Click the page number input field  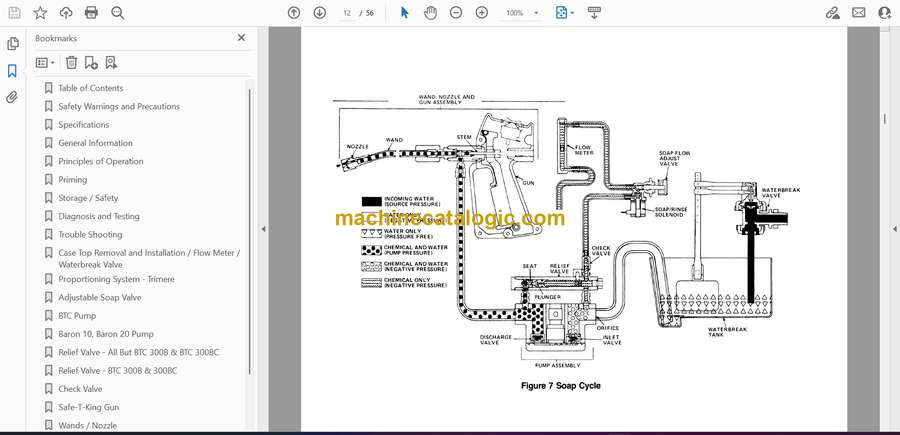(x=347, y=13)
